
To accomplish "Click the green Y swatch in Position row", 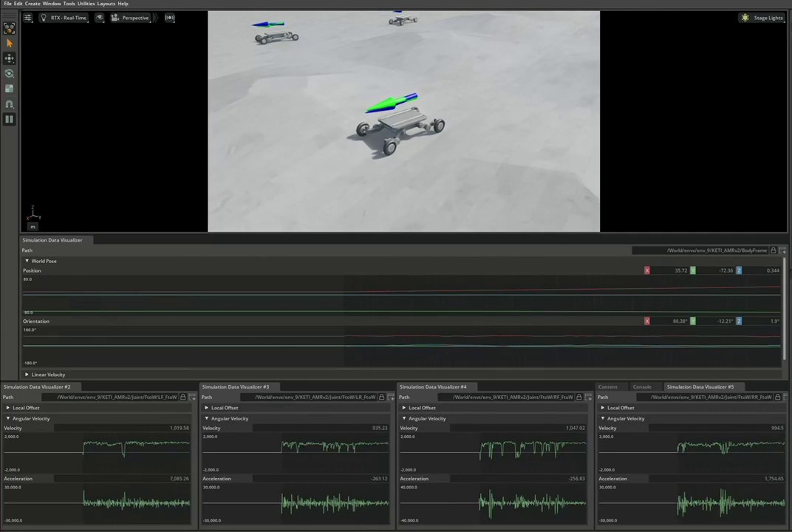I will point(693,270).
